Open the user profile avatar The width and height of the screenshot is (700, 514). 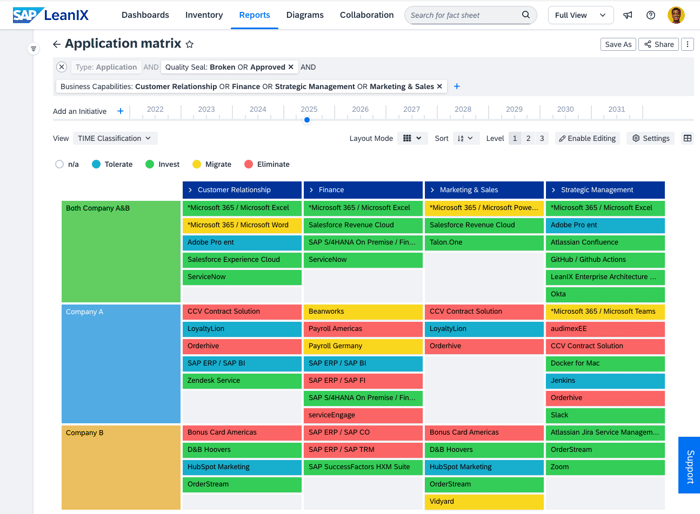(x=676, y=15)
